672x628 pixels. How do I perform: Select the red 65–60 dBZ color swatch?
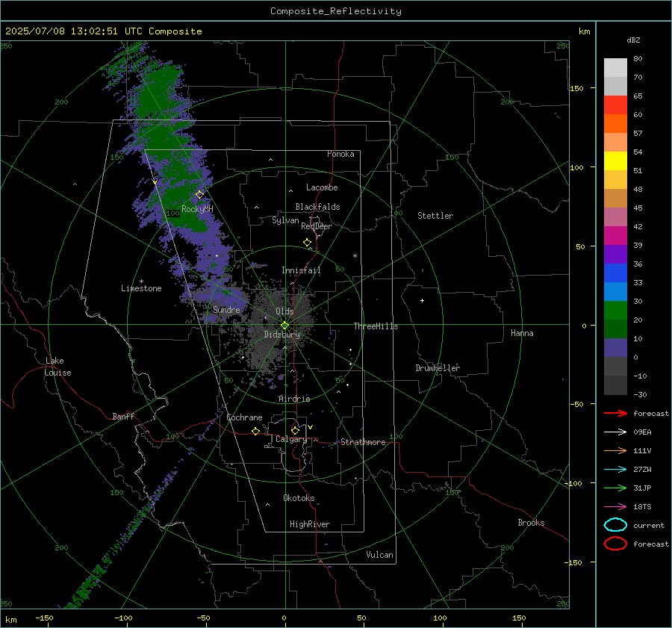click(615, 105)
